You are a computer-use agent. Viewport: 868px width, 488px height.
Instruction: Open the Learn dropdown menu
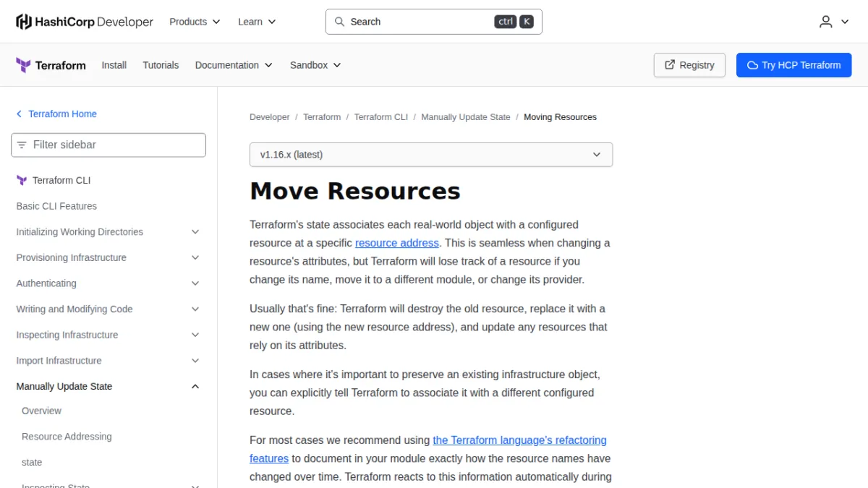click(257, 22)
